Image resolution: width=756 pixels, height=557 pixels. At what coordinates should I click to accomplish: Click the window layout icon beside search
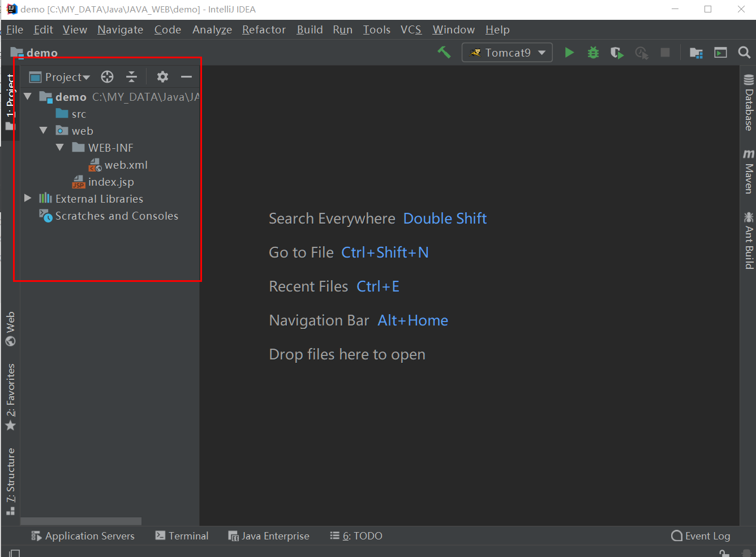[x=720, y=53]
